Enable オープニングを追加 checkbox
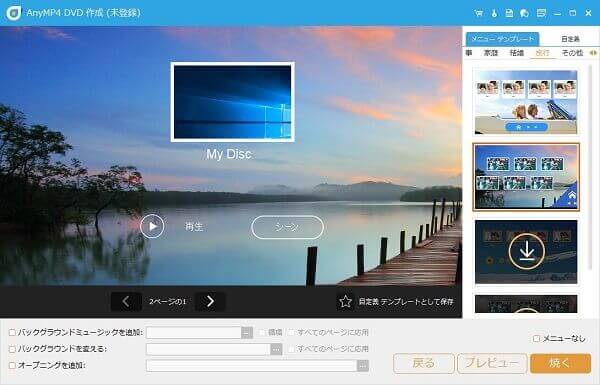 [12, 365]
